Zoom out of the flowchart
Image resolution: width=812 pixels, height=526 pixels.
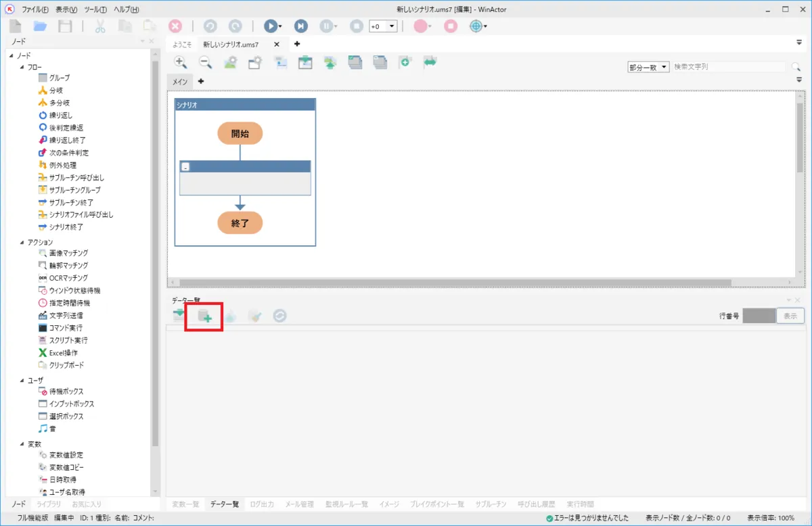coord(204,62)
